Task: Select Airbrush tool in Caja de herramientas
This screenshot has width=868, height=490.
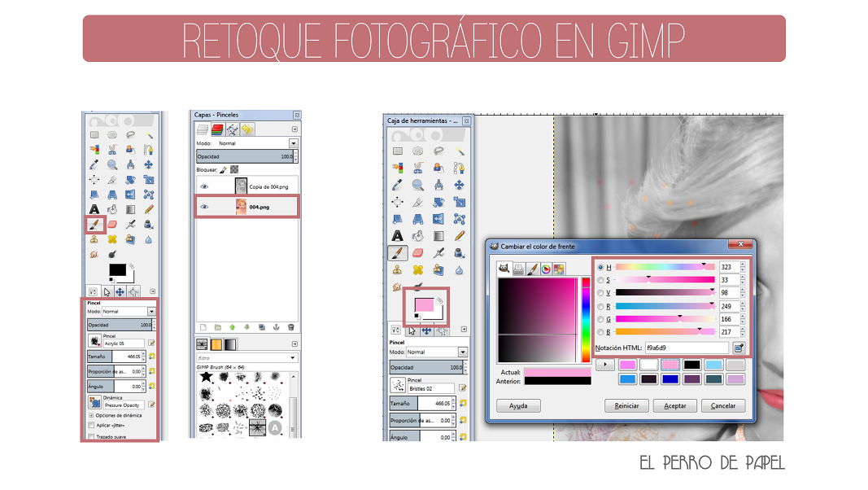Action: point(438,253)
